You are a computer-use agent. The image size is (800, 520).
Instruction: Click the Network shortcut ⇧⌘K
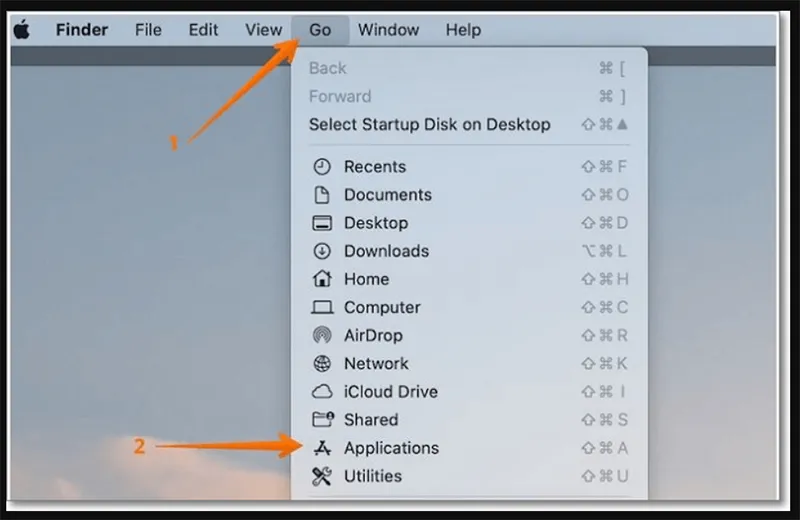pos(605,363)
